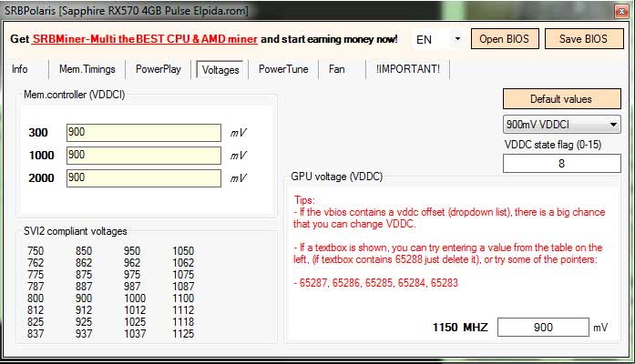Click the 1000 MHz VDDCI voltage field
Screen dimensions: 635x364
(x=143, y=156)
